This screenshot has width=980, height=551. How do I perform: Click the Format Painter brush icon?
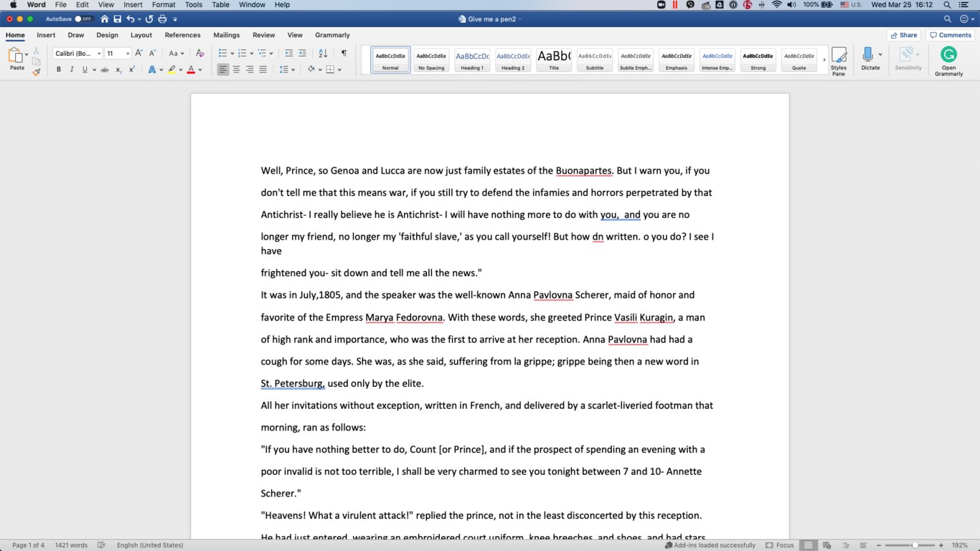click(36, 72)
